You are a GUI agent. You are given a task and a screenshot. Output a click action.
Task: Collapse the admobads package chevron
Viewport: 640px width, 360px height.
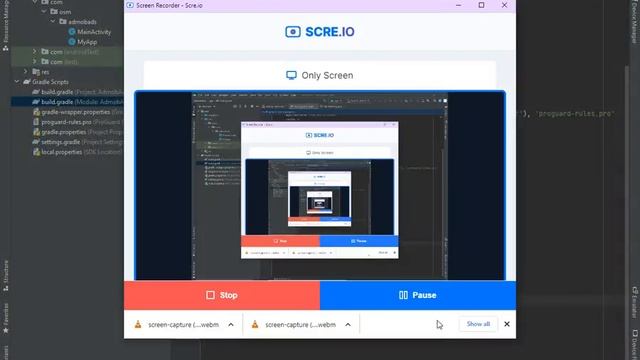tap(53, 21)
